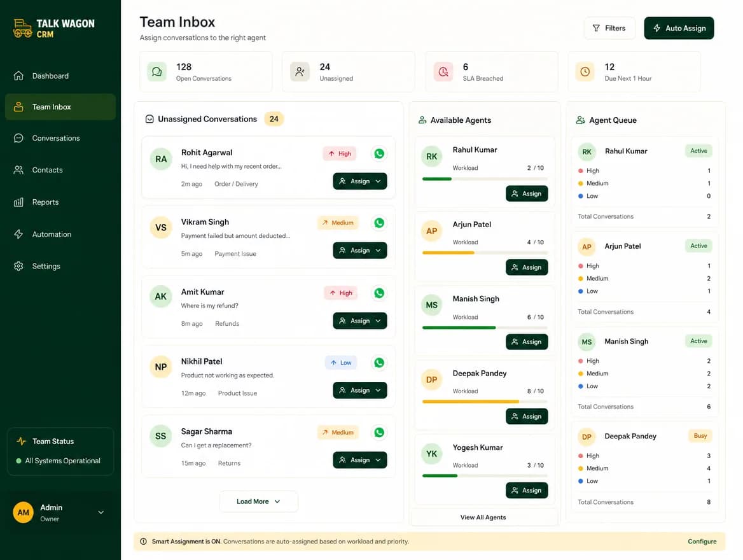Click View All Agents link

483,517
